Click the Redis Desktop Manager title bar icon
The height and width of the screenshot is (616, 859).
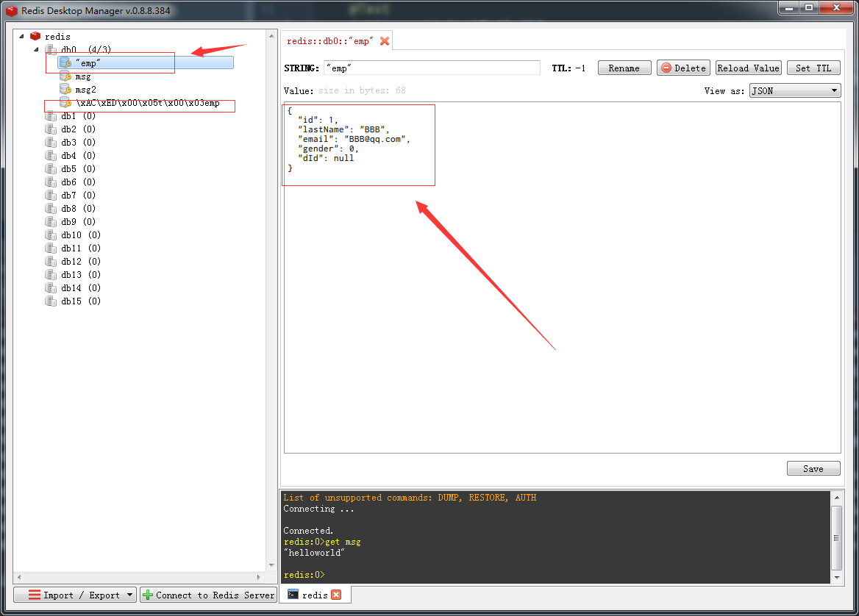click(x=12, y=10)
